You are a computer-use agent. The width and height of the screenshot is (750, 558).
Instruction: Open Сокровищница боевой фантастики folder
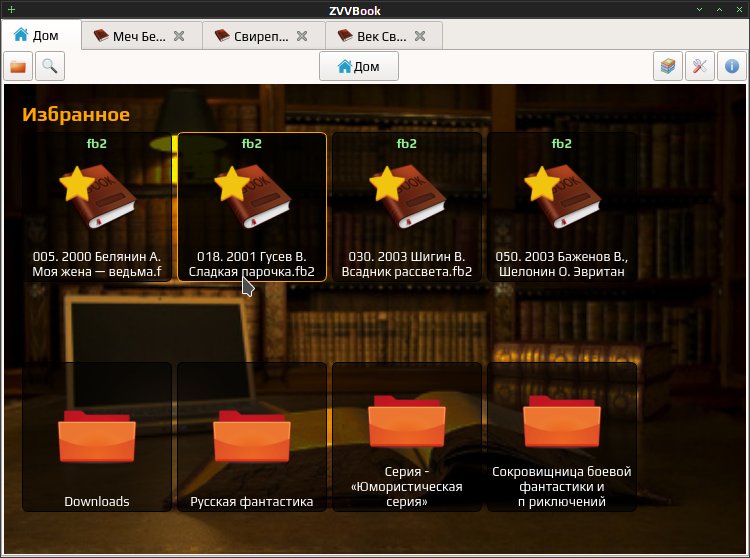pyautogui.click(x=562, y=437)
